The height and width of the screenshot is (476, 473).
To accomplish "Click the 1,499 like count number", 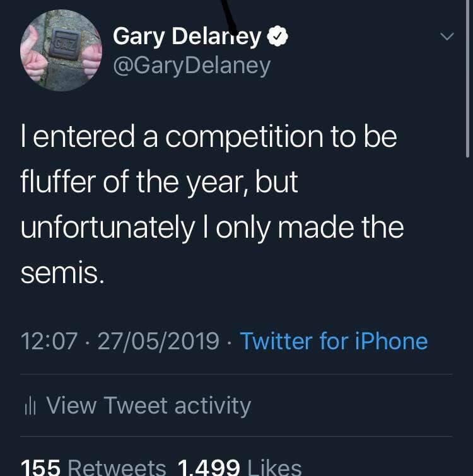I will tap(209, 467).
